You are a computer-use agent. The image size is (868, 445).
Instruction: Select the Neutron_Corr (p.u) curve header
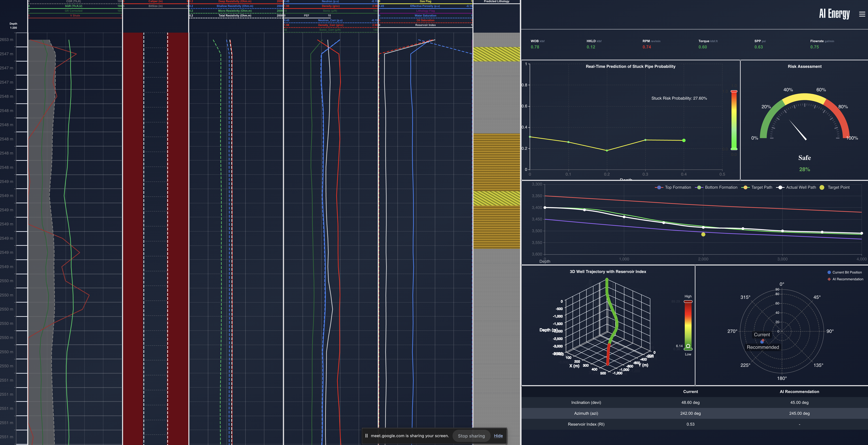click(x=330, y=20)
